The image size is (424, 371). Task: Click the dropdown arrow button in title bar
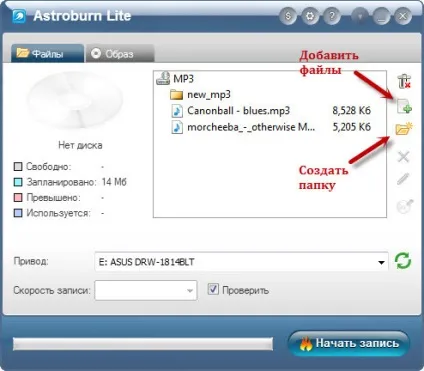click(x=360, y=16)
